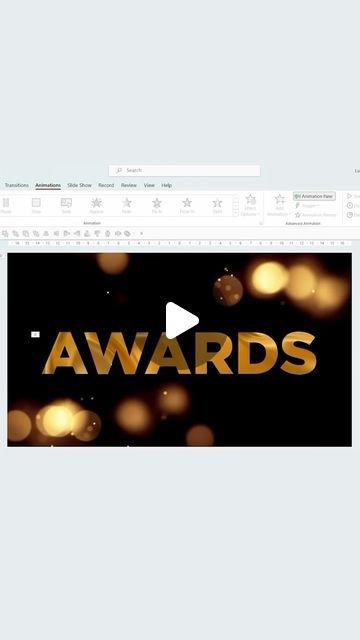Play the AWARDS video overlay
The height and width of the screenshot is (640, 360).
tap(182, 320)
